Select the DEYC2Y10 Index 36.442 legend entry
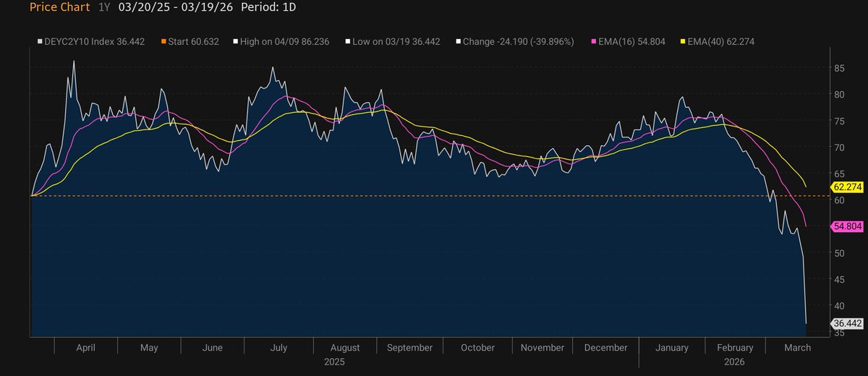Screen dimensions: 868x376 90,42
